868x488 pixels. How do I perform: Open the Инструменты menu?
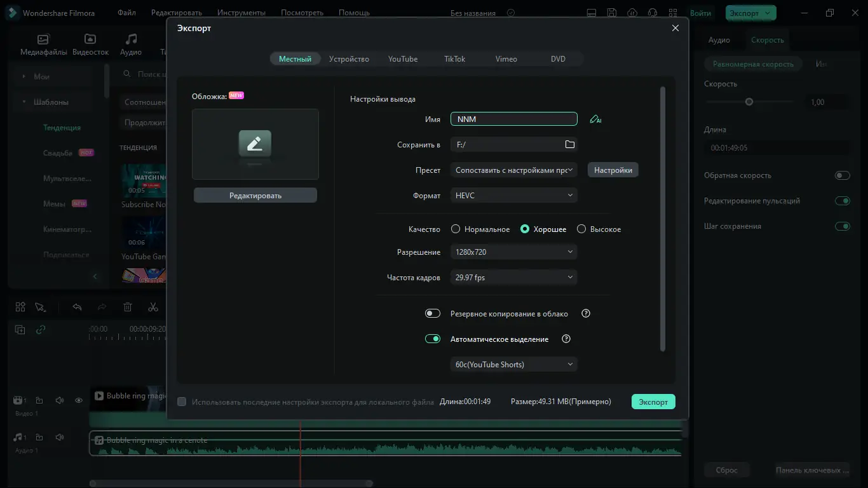[x=241, y=13]
